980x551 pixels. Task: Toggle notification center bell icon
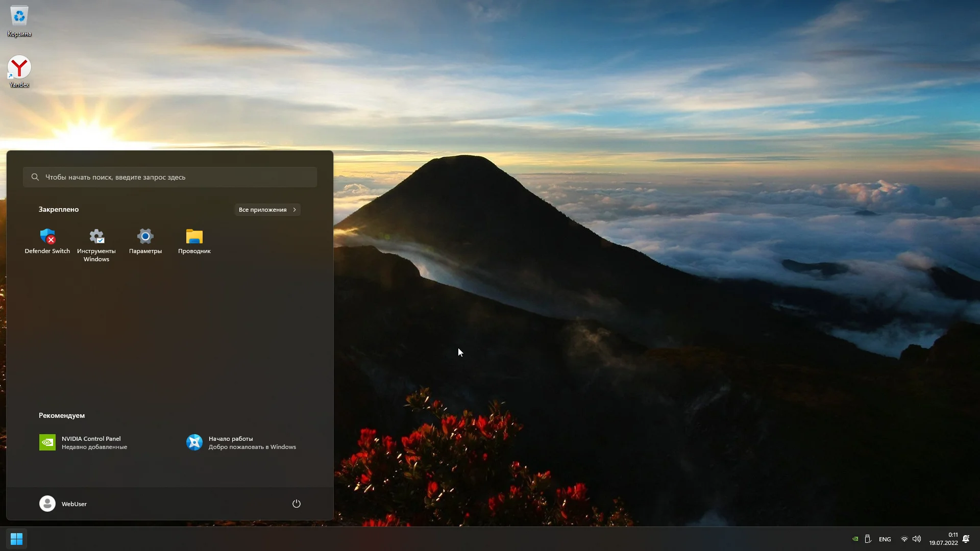pos(966,539)
